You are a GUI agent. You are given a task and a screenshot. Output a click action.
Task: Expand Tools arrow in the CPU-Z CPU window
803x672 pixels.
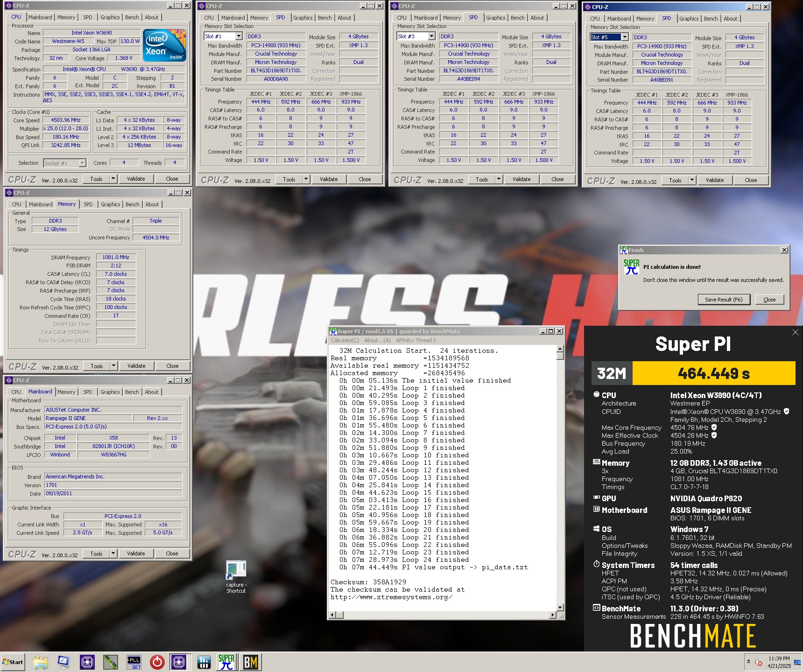[113, 179]
